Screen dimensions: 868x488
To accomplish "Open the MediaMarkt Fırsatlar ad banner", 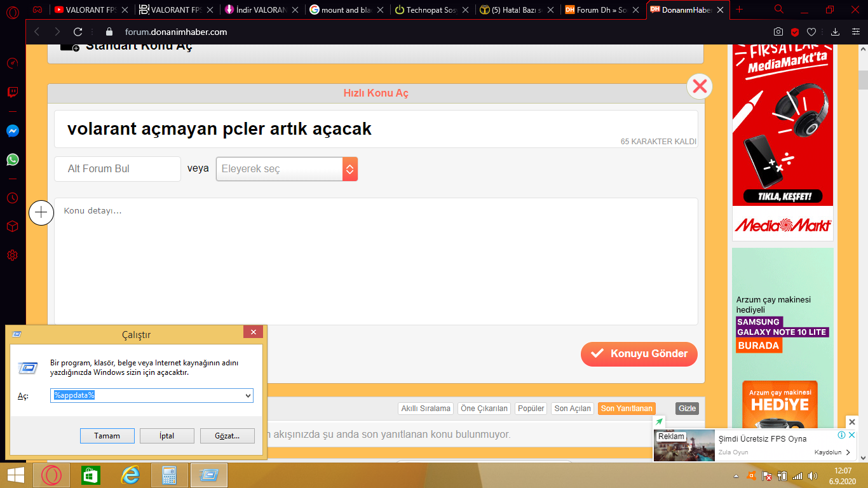I will pos(782,142).
